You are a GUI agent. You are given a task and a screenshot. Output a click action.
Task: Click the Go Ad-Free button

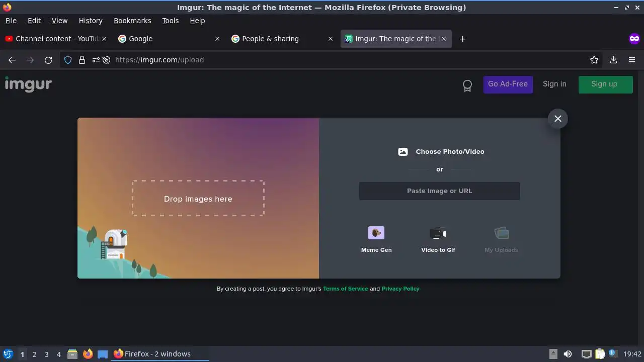point(508,84)
